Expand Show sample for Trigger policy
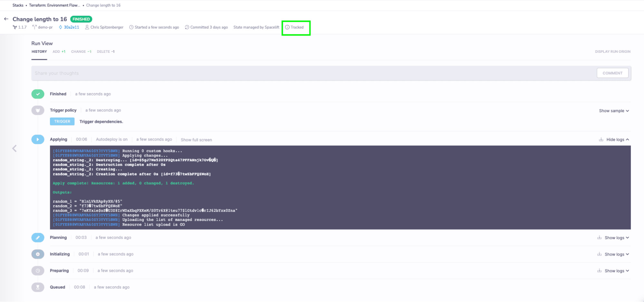 614,111
